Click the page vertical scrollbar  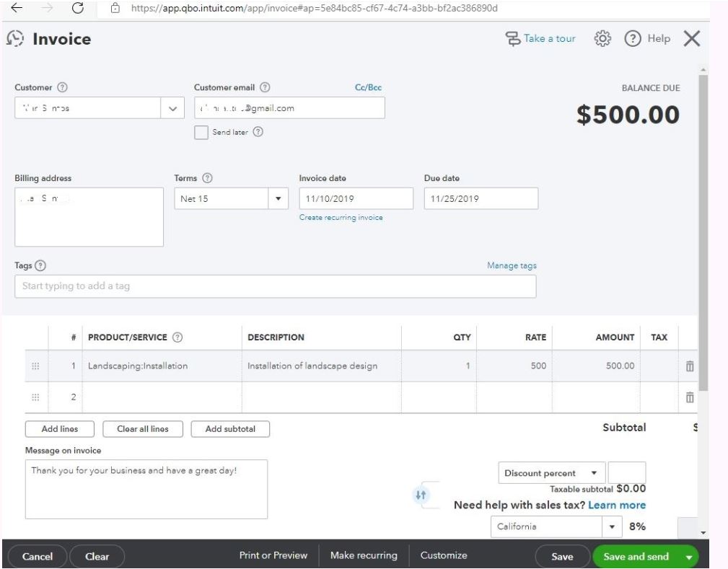coord(703,232)
